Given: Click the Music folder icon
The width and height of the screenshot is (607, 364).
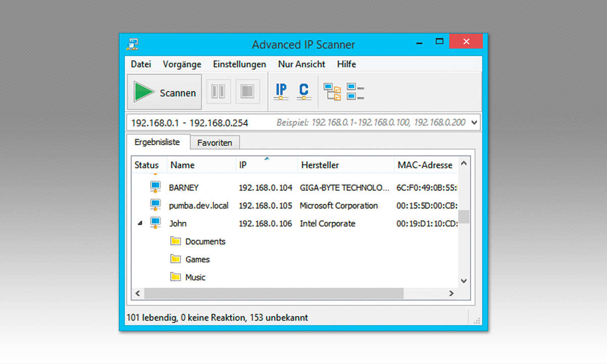Looking at the screenshot, I should 176,277.
